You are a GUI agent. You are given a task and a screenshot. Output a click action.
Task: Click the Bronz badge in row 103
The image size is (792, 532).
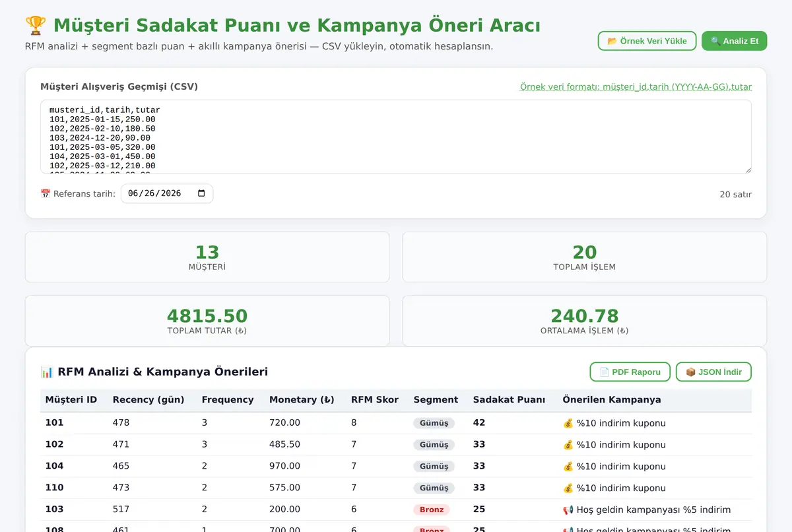432,510
